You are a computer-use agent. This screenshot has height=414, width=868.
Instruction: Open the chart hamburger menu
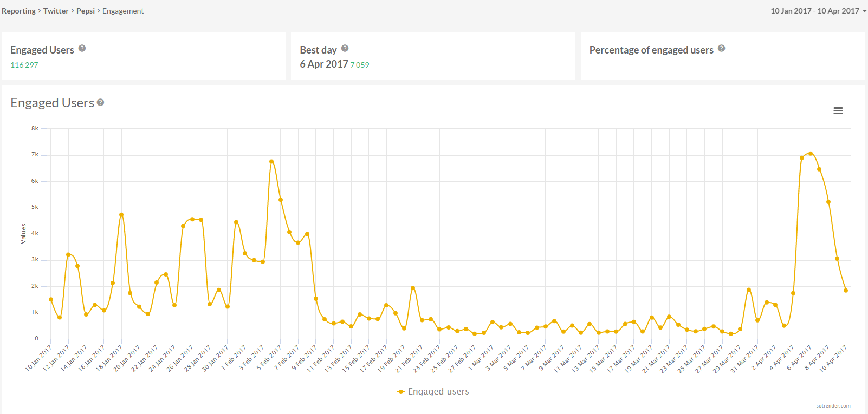pos(838,111)
